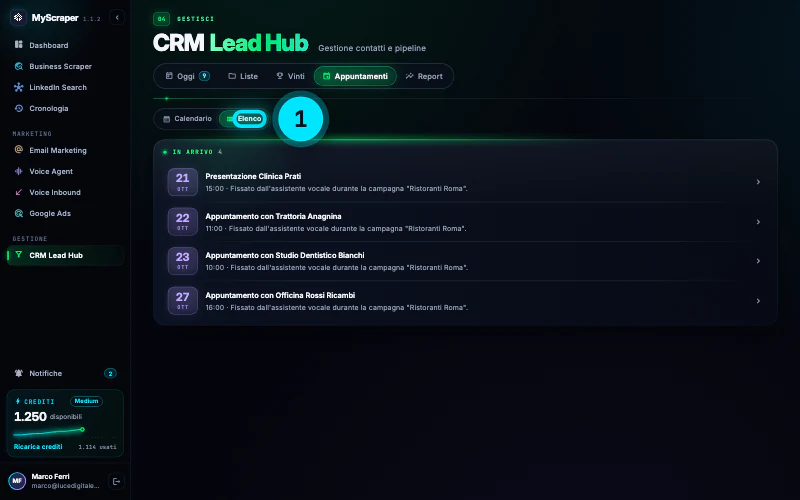Open the Google Ads icon
This screenshot has width=800, height=500.
(19, 213)
